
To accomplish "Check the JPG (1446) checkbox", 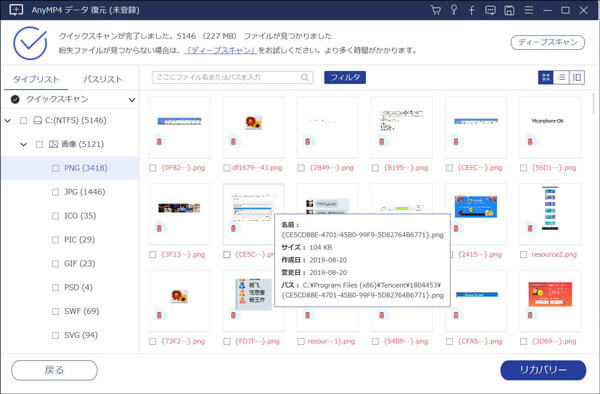I will [x=55, y=192].
